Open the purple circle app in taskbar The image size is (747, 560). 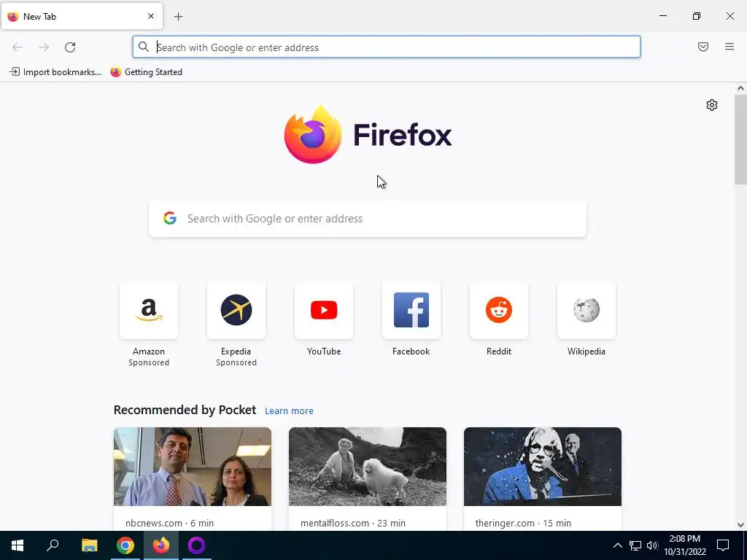[197, 545]
